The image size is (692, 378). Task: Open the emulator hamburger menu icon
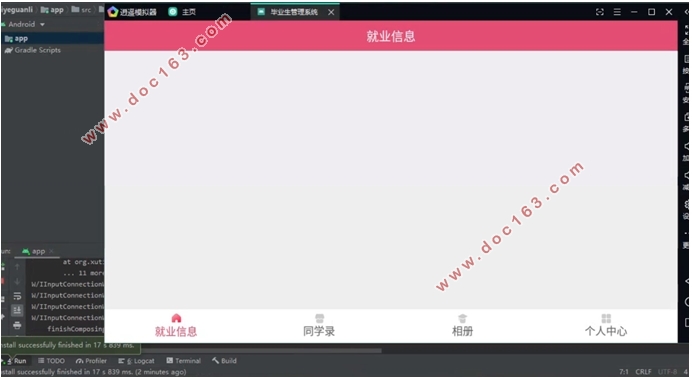617,12
